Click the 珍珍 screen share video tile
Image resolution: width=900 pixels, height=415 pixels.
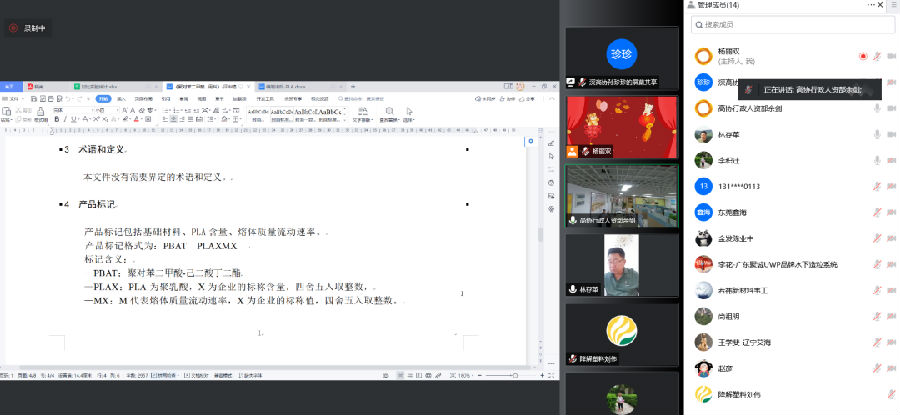622,58
